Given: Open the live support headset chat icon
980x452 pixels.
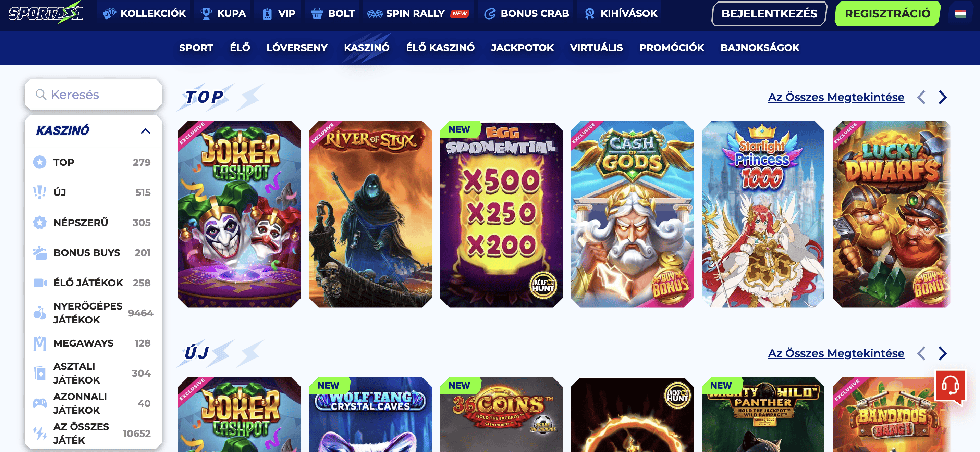Looking at the screenshot, I should coord(950,386).
